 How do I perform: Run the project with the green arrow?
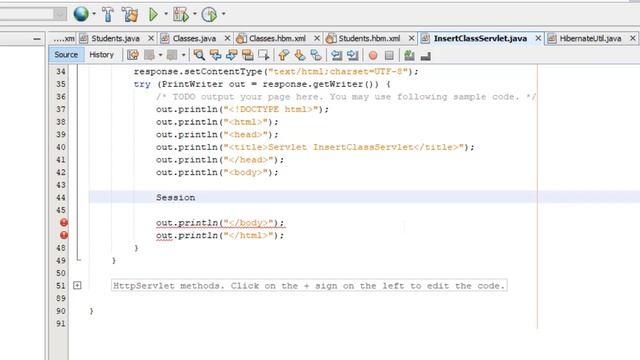153,15
